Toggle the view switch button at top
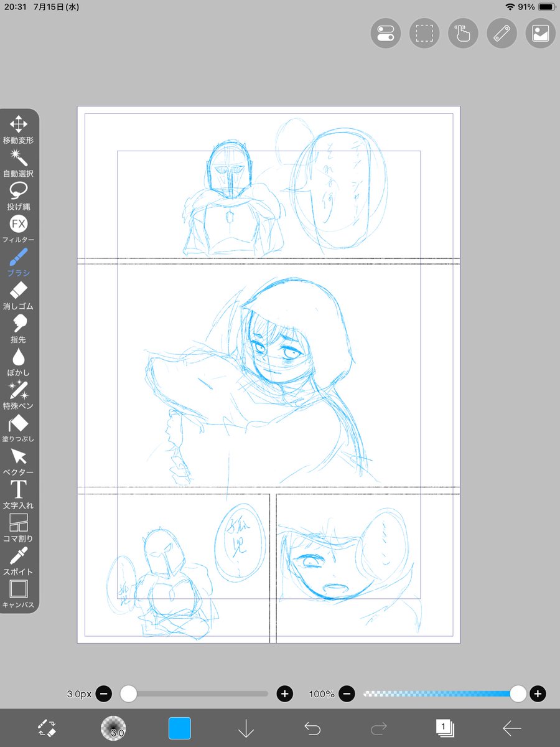 [x=386, y=33]
